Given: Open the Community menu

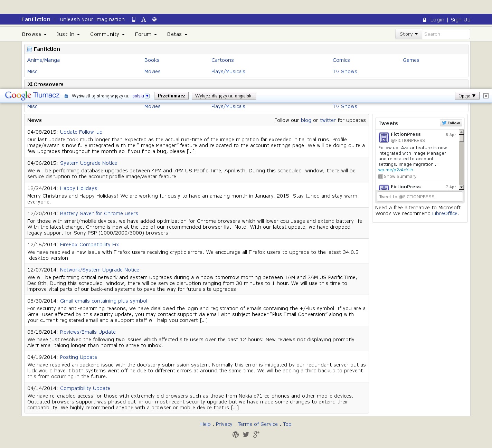Looking at the screenshot, I should pos(107,34).
